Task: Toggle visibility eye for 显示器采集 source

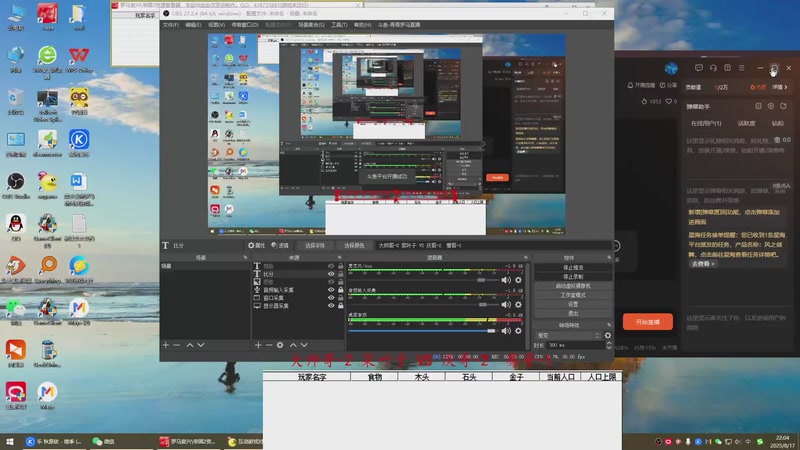Action: tap(331, 306)
